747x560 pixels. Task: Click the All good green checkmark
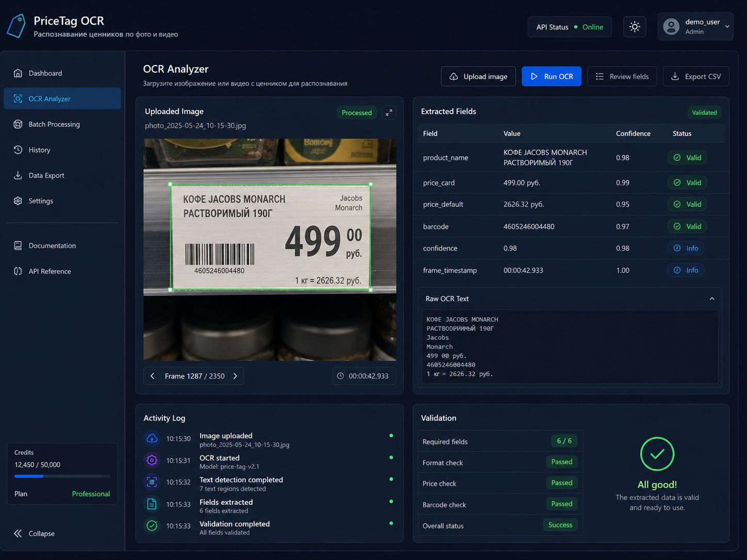[x=657, y=454]
